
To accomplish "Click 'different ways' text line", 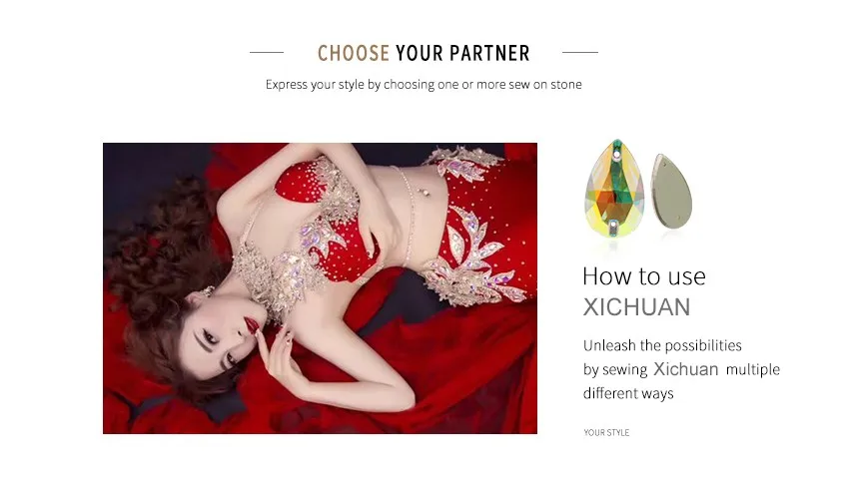I will (x=628, y=393).
